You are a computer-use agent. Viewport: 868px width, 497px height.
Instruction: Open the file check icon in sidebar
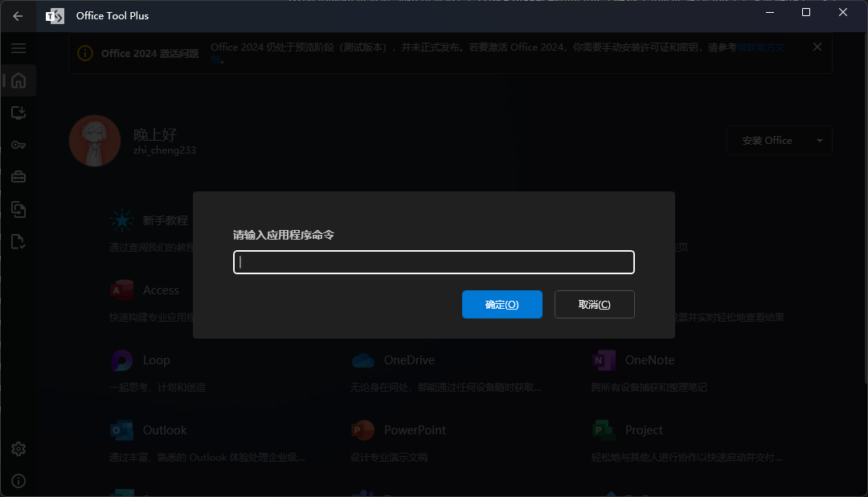[x=18, y=241]
